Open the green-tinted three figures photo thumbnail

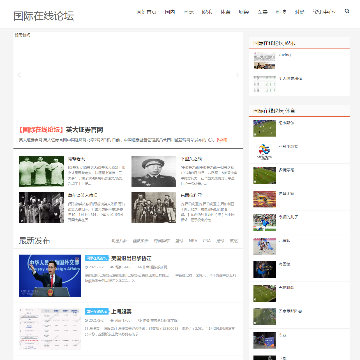(41, 171)
